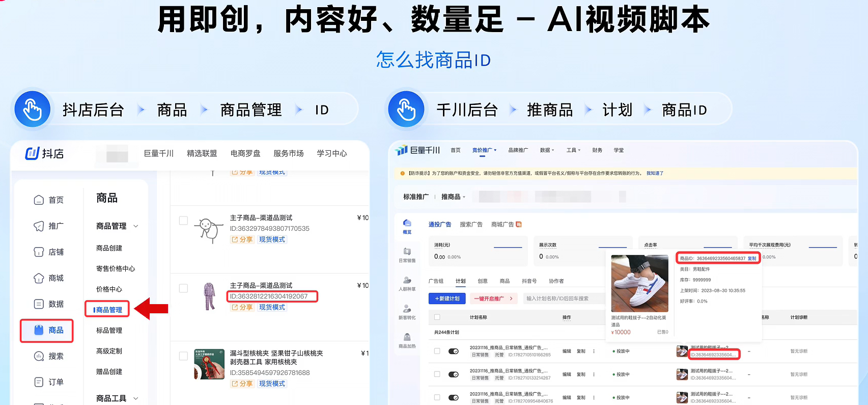Click the 概览 overview icon in Qianchuan sidebar

point(407,223)
